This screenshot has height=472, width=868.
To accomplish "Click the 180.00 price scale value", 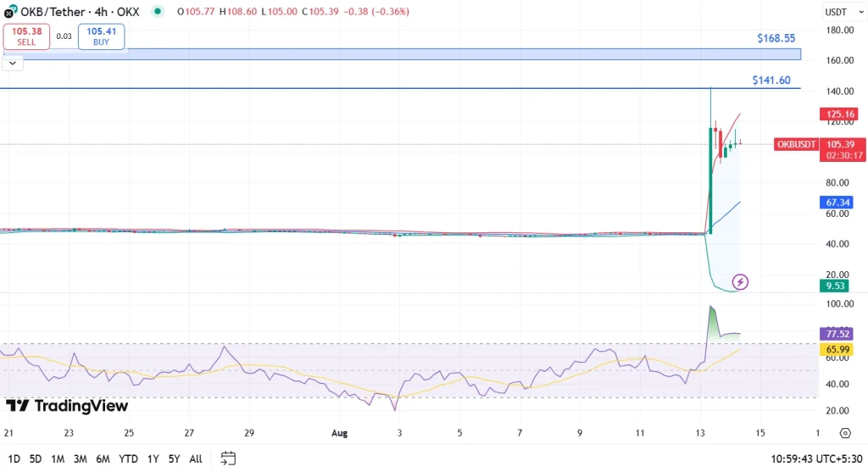I will point(840,31).
